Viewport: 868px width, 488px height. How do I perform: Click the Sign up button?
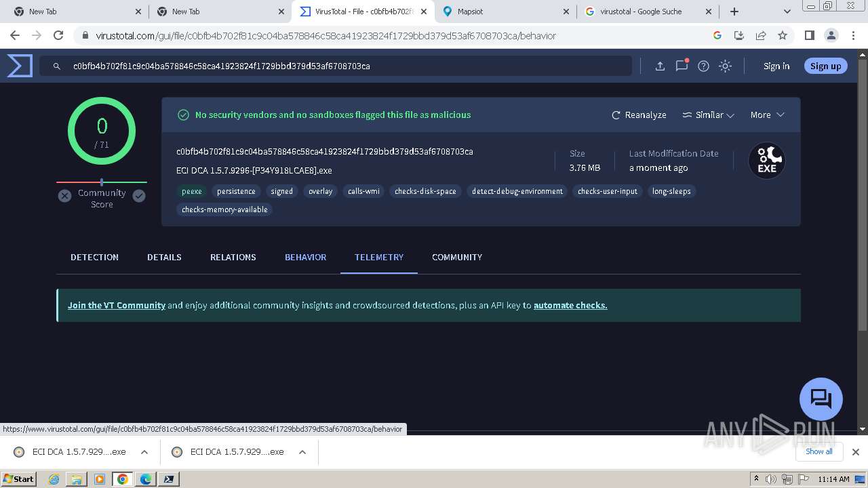[x=825, y=66]
